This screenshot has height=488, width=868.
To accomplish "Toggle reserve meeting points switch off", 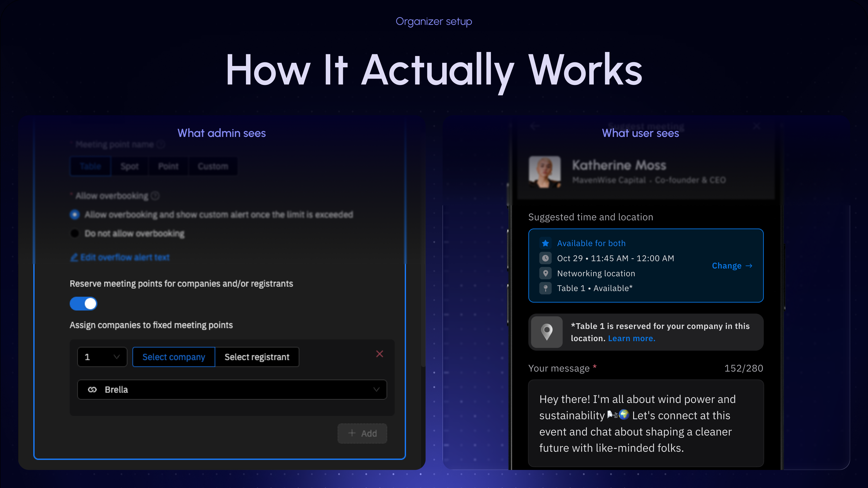I will [x=83, y=304].
